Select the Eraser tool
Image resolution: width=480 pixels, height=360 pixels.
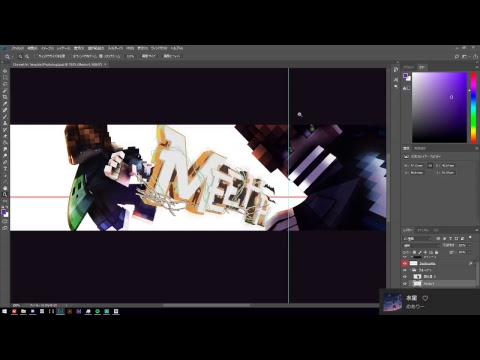(x=5, y=136)
